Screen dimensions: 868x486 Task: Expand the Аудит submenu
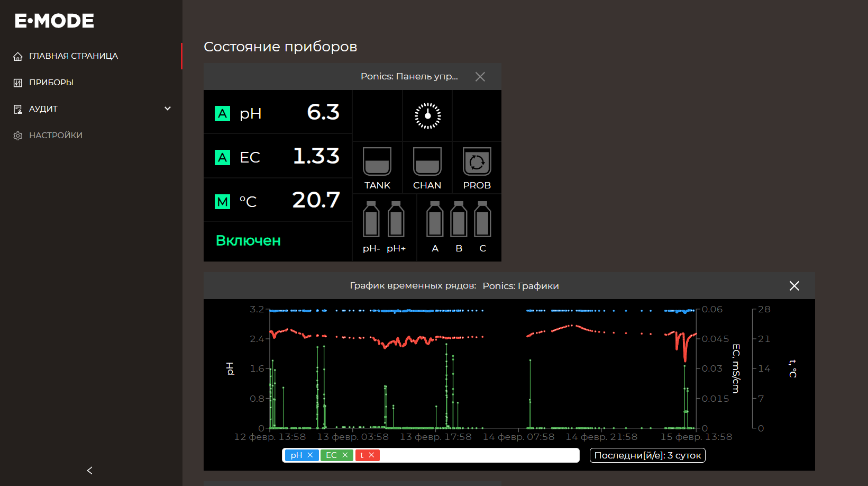point(168,109)
